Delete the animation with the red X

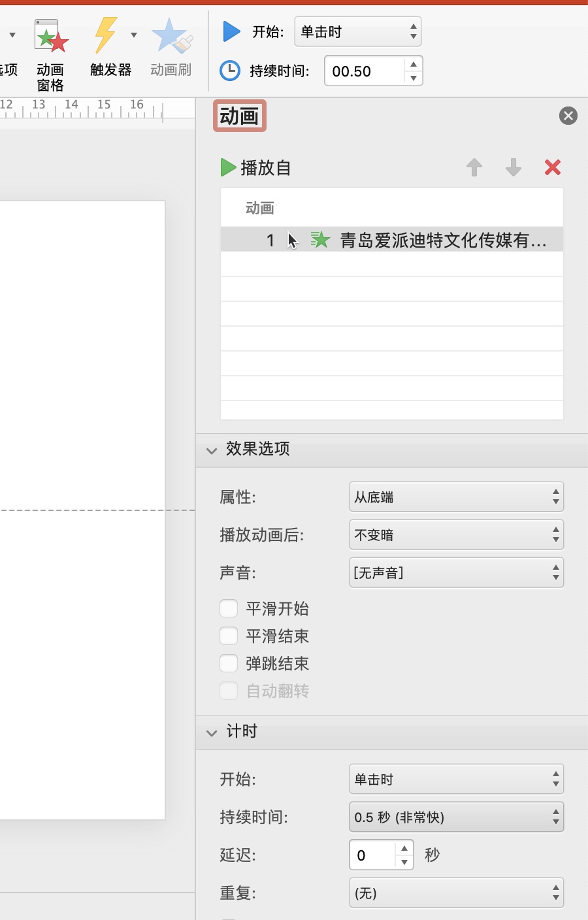click(553, 168)
